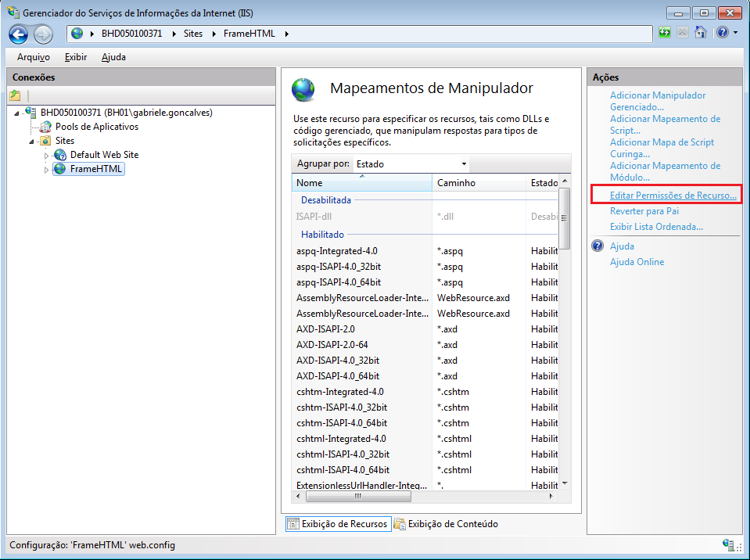Expand breadcrumb arrow after FrameHTML
Image resolution: width=750 pixels, height=560 pixels.
[x=286, y=34]
